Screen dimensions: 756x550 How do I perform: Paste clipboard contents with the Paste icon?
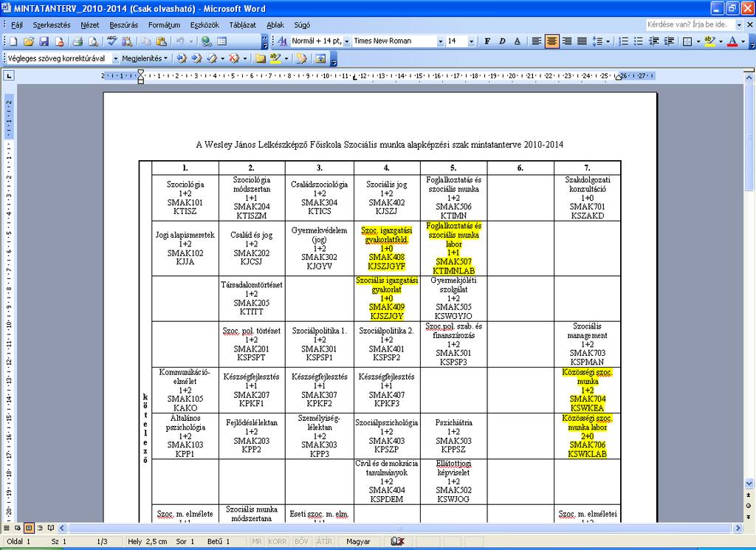point(162,41)
